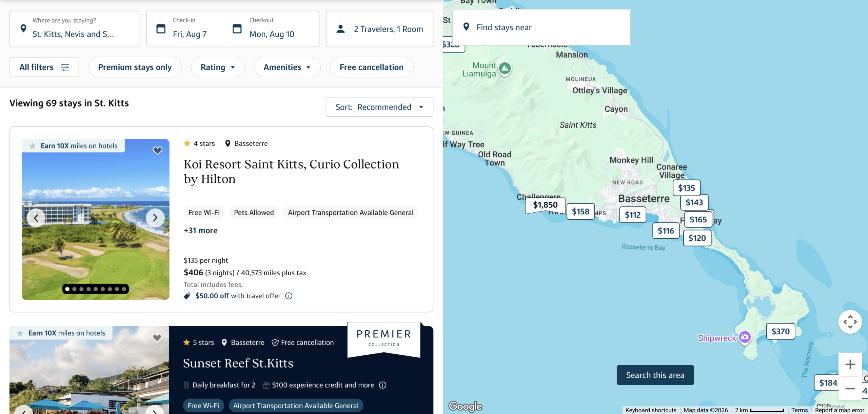Open info icon beside experience credit
Viewport: 868px width, 414px height.
click(382, 385)
